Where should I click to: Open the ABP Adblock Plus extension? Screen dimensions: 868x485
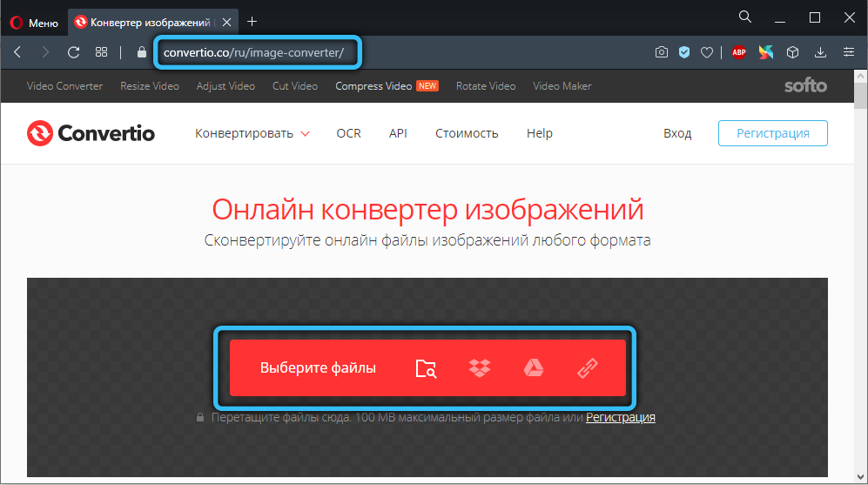(739, 52)
